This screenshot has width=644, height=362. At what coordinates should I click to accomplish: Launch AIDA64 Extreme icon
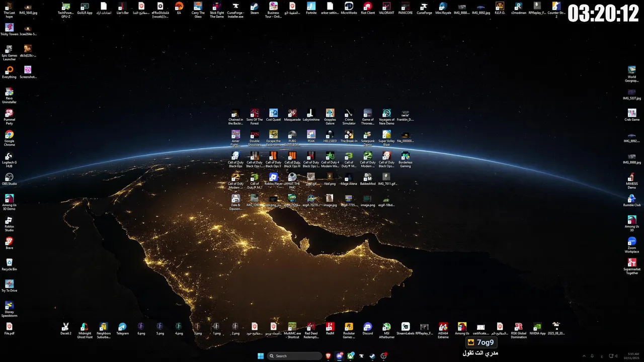pos(443,330)
